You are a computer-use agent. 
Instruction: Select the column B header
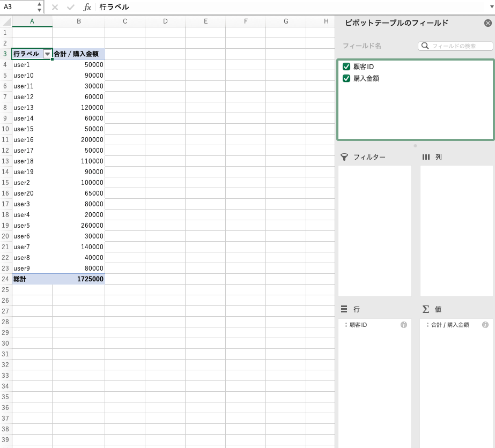coord(79,21)
